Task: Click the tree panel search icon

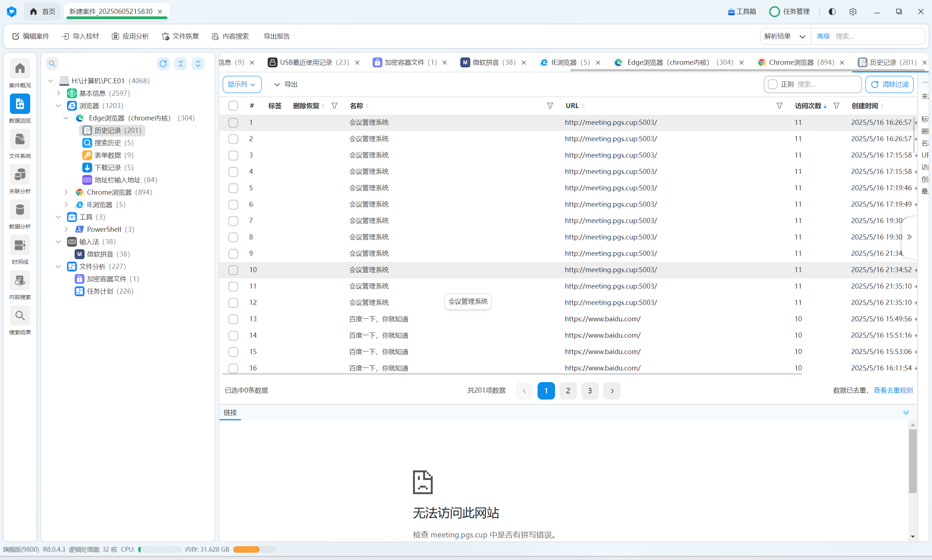Action: coord(52,63)
